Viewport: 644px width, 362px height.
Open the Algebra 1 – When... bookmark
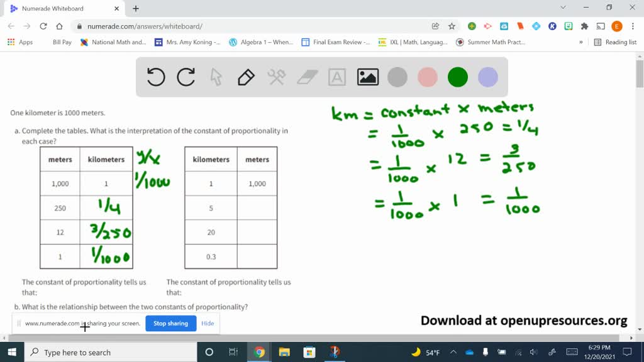click(x=261, y=42)
